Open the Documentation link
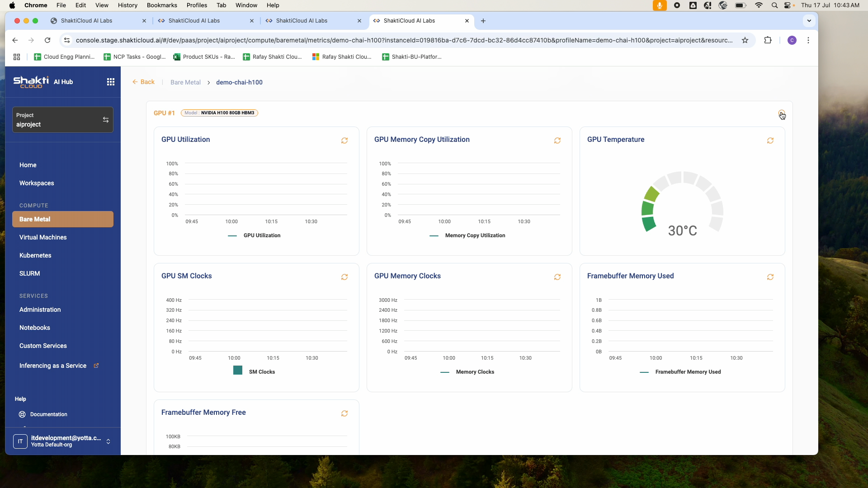The width and height of the screenshot is (868, 488). point(49,414)
